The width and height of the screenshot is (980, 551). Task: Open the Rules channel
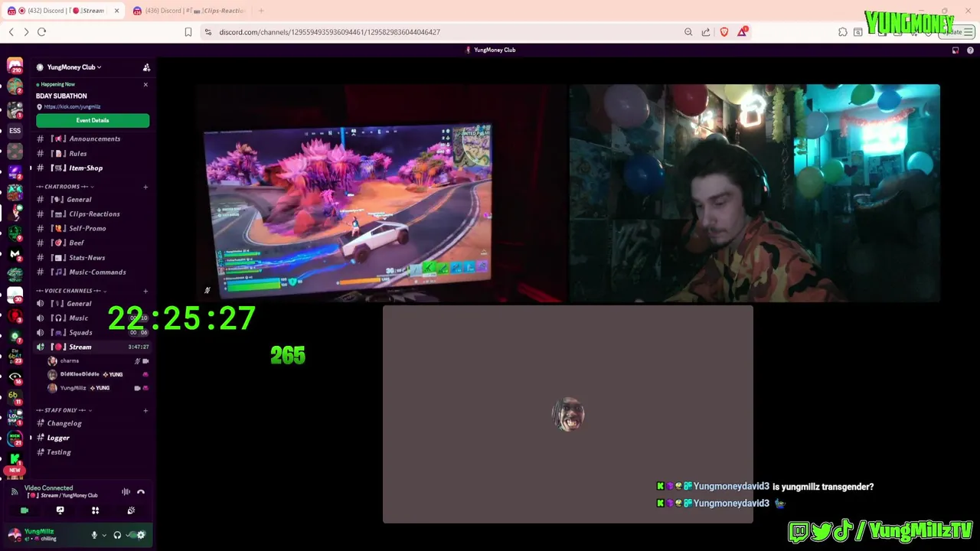pyautogui.click(x=93, y=153)
